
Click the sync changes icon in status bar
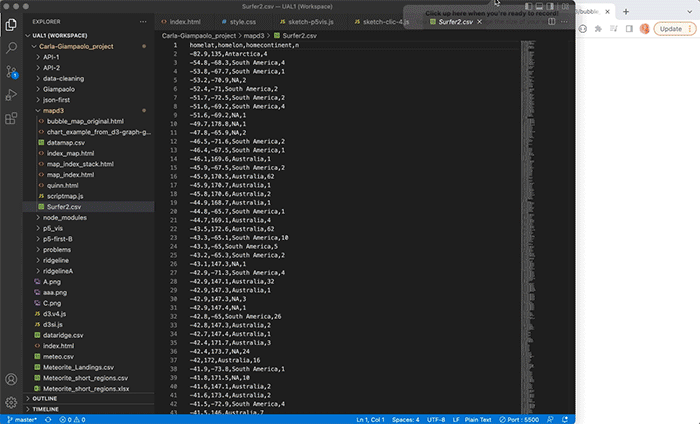coord(47,419)
